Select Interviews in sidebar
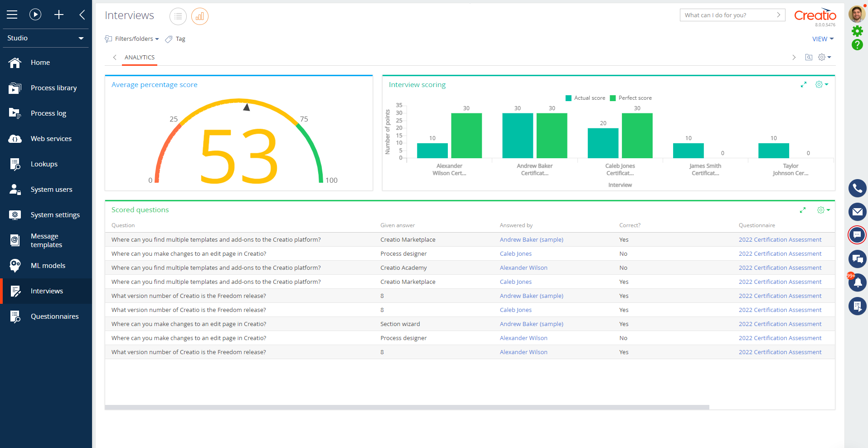This screenshot has width=868, height=448. click(x=46, y=291)
